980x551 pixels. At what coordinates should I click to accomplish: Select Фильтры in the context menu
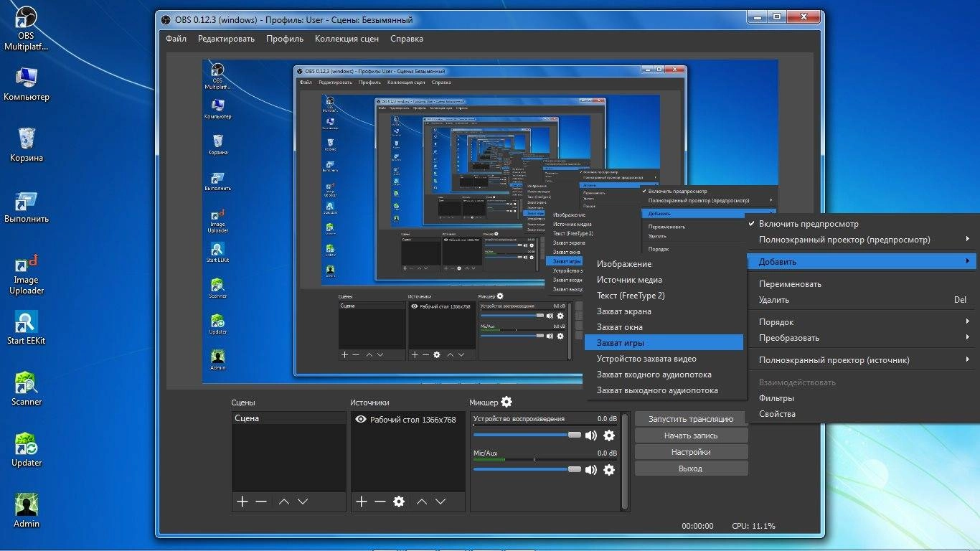pyautogui.click(x=861, y=398)
